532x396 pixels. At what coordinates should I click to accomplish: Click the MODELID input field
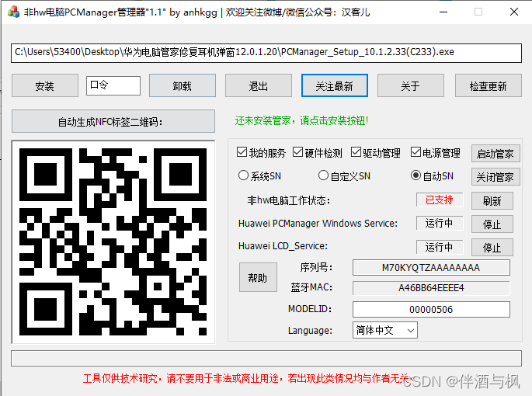431,310
